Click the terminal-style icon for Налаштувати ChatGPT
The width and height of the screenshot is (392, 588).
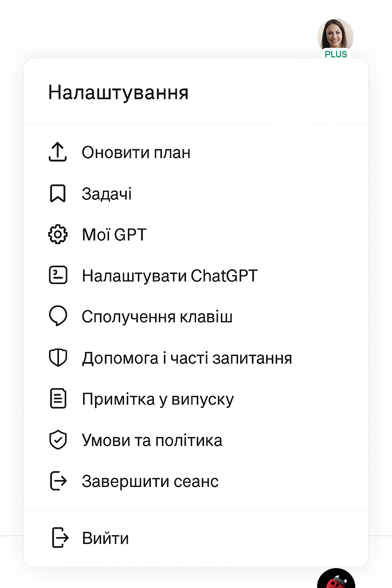(58, 275)
